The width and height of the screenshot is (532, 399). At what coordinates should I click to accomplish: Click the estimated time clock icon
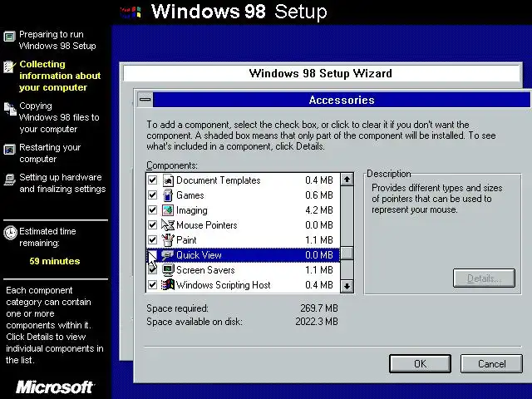10,233
